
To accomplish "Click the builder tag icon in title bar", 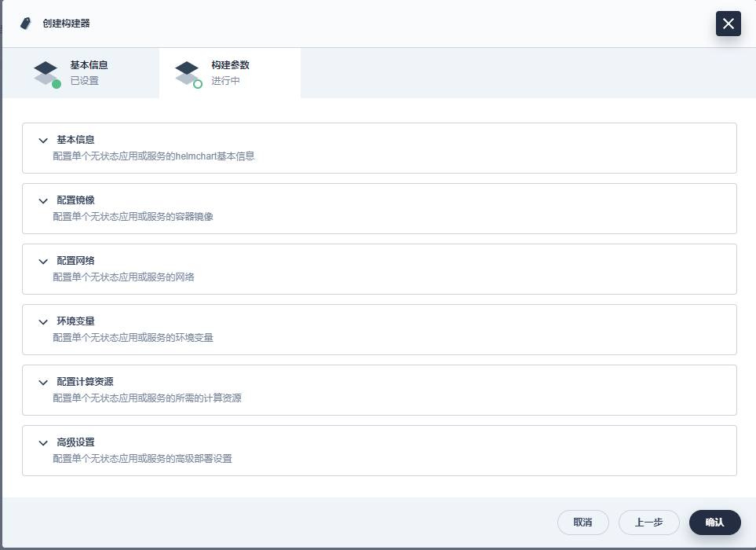I will pyautogui.click(x=26, y=24).
